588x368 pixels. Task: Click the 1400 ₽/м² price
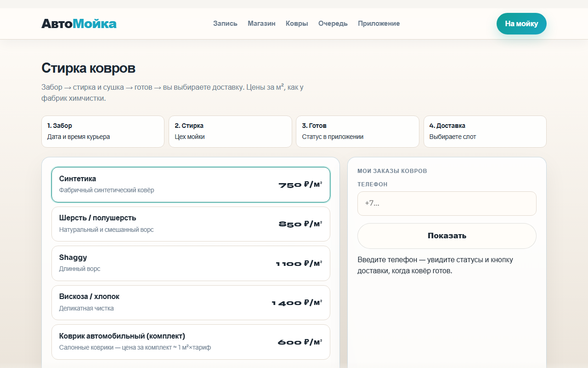pos(297,303)
